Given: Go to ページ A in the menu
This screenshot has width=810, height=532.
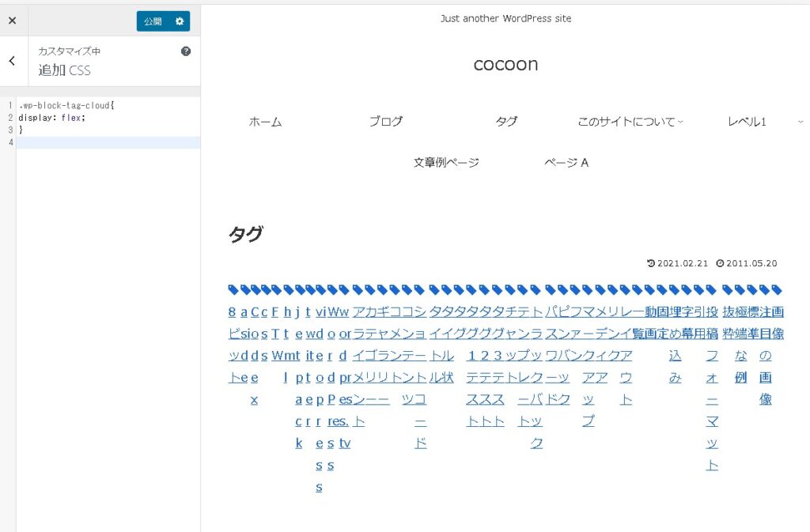Looking at the screenshot, I should 566,163.
